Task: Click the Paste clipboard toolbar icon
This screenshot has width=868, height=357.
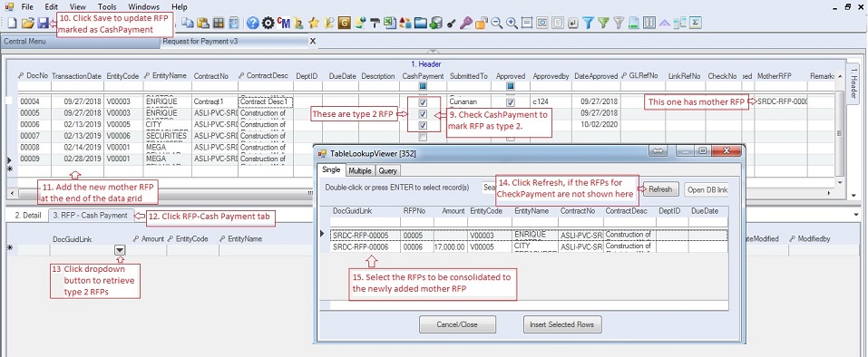Action: tap(203, 23)
